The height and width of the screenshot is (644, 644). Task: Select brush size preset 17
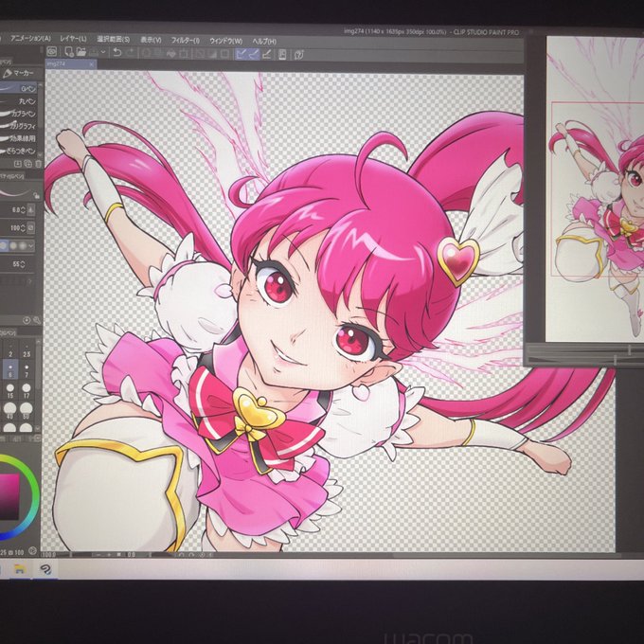pos(27,390)
